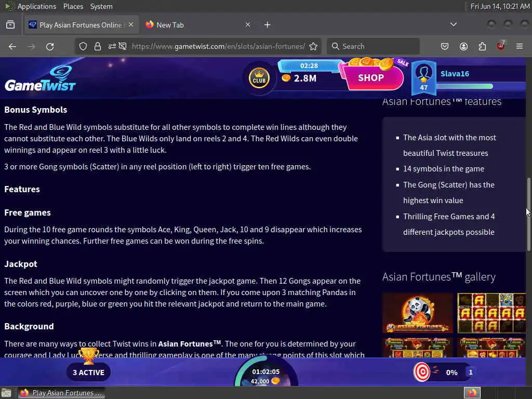Open the panda Asian Fortunes gallery thumbnail

(x=417, y=313)
